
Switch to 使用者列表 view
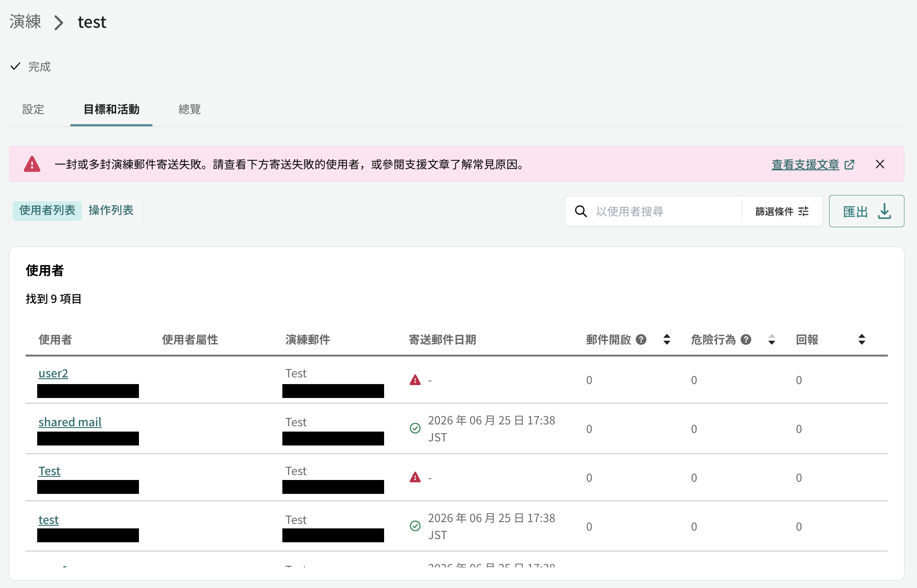point(47,211)
